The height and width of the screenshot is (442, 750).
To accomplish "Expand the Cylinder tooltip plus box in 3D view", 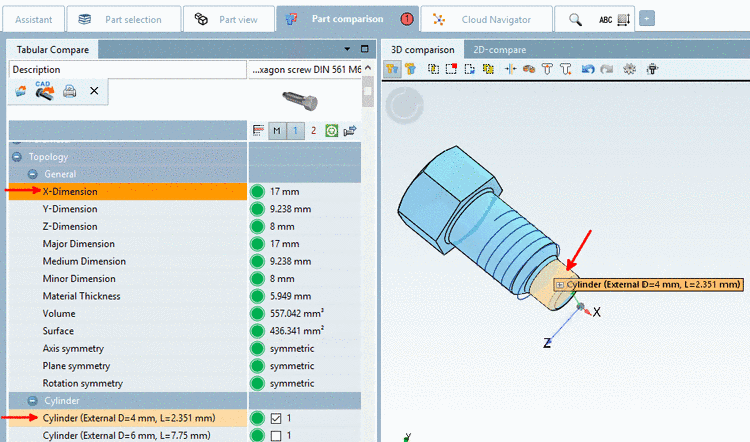I will pyautogui.click(x=560, y=285).
